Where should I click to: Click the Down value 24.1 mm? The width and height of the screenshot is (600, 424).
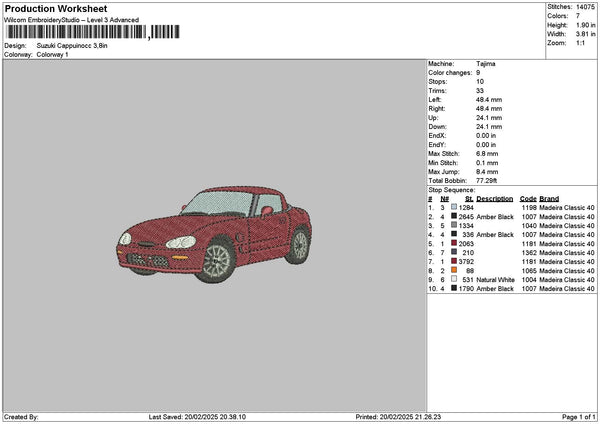coord(489,127)
